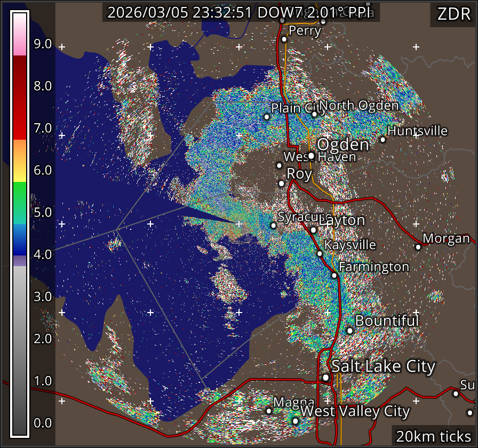The height and width of the screenshot is (448, 478).
Task: Click the Syracuse city marker dot
Action: tap(273, 225)
